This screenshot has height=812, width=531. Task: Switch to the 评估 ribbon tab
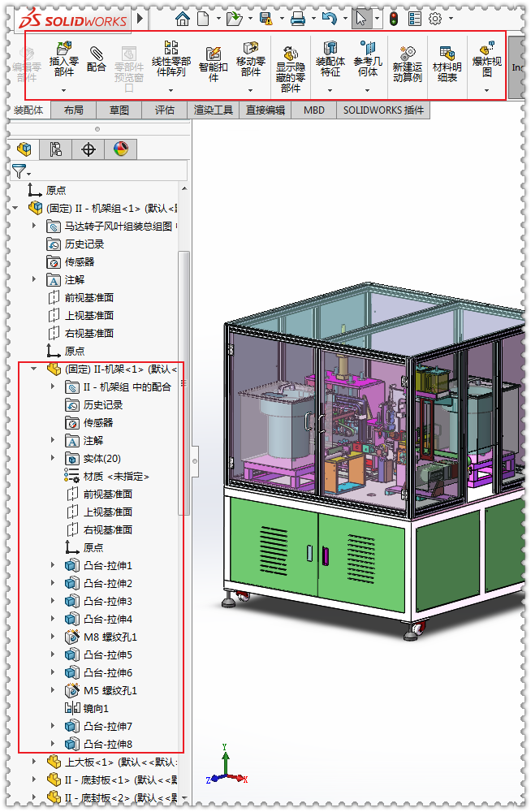165,110
